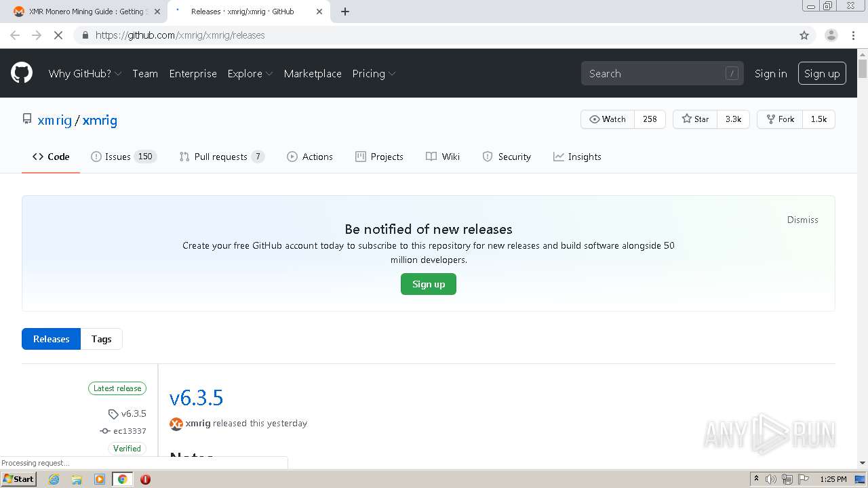Switch to the Code tab

click(x=51, y=157)
